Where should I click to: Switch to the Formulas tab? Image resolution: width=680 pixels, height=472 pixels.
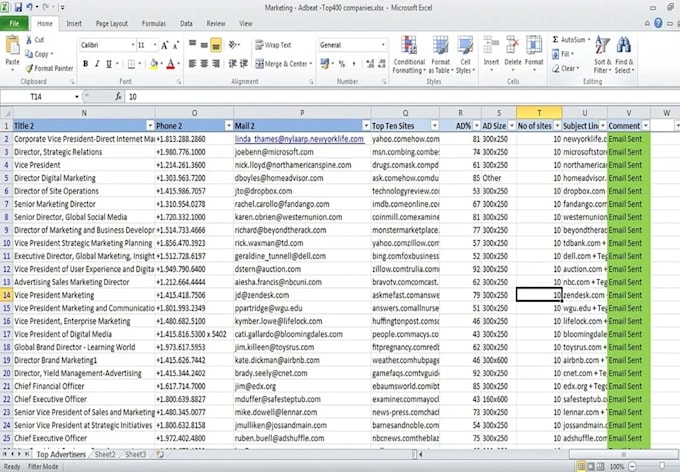[x=154, y=23]
